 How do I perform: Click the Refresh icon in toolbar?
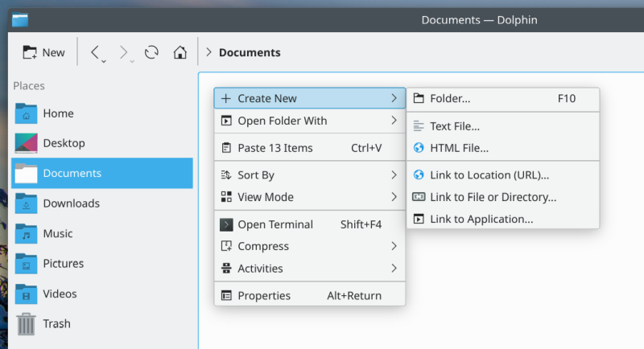tap(151, 52)
